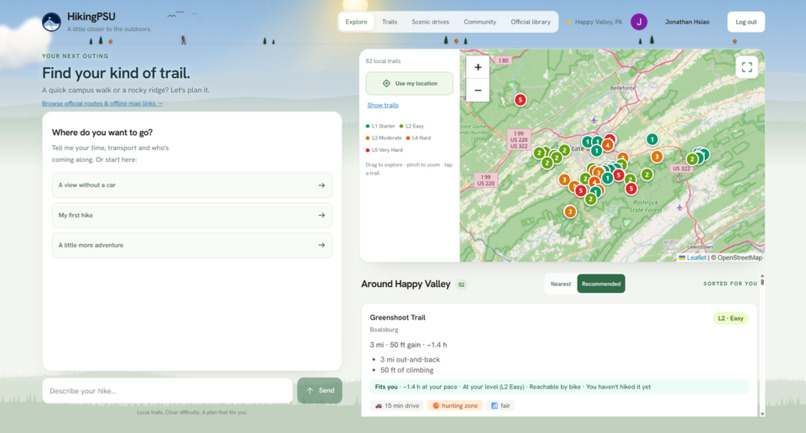
Task: Choose 'A little more adventure' suggestion
Action: tap(192, 245)
